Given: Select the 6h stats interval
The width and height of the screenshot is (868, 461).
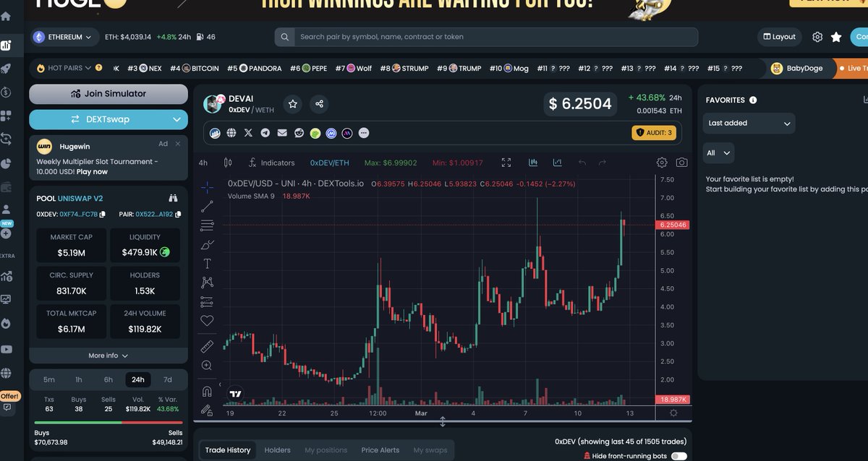Looking at the screenshot, I should pos(109,379).
